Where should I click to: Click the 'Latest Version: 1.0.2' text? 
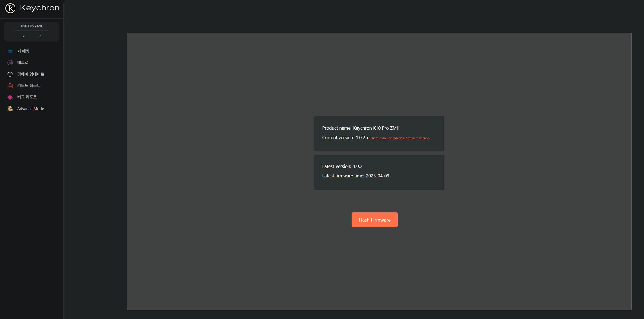click(x=342, y=166)
